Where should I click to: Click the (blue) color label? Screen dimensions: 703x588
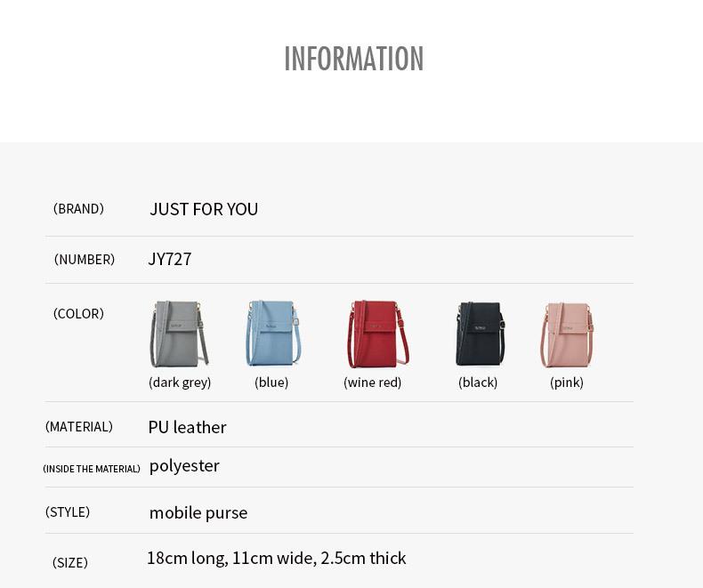[271, 383]
